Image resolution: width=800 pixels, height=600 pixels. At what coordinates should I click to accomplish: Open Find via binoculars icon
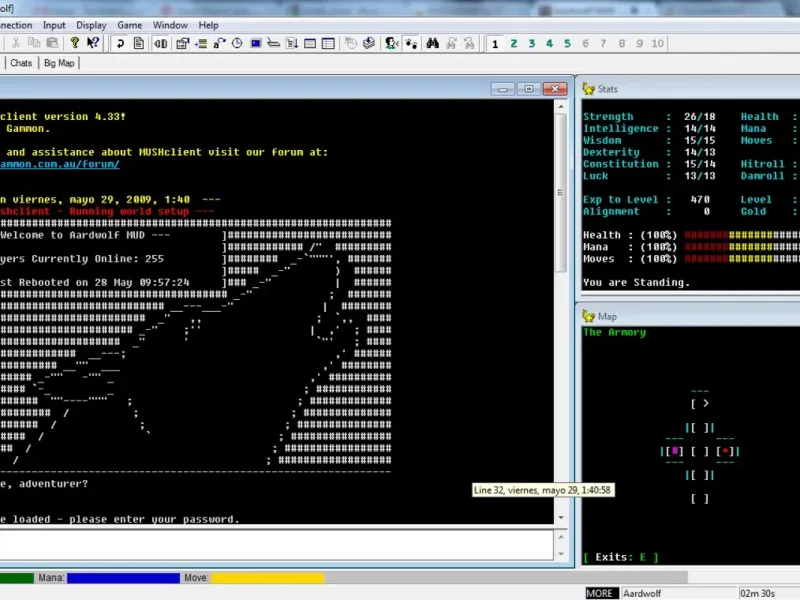coord(433,43)
